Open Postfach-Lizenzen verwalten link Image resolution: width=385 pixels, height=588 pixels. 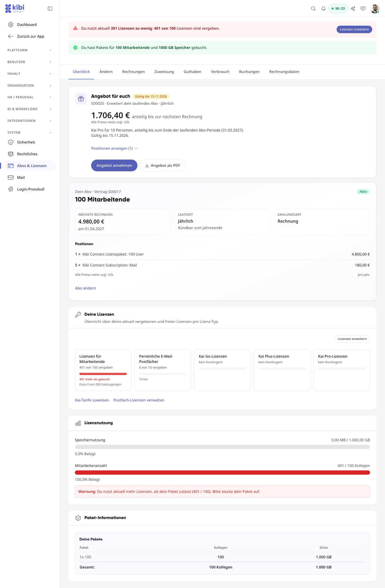[139, 400]
